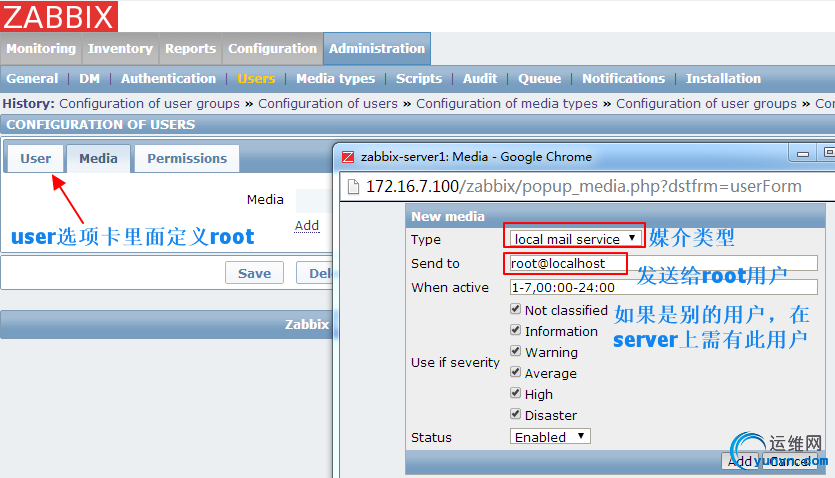Open the Inventory menu

click(x=120, y=48)
